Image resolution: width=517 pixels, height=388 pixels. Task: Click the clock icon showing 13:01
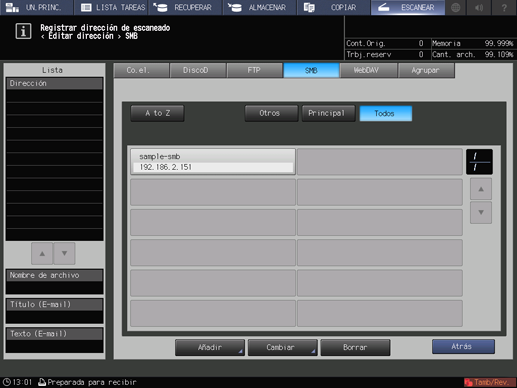tap(7, 382)
